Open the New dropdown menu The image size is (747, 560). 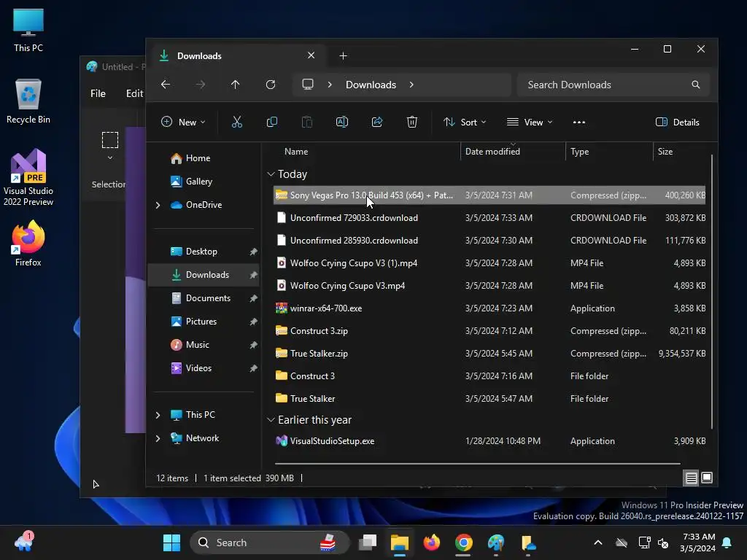(183, 122)
